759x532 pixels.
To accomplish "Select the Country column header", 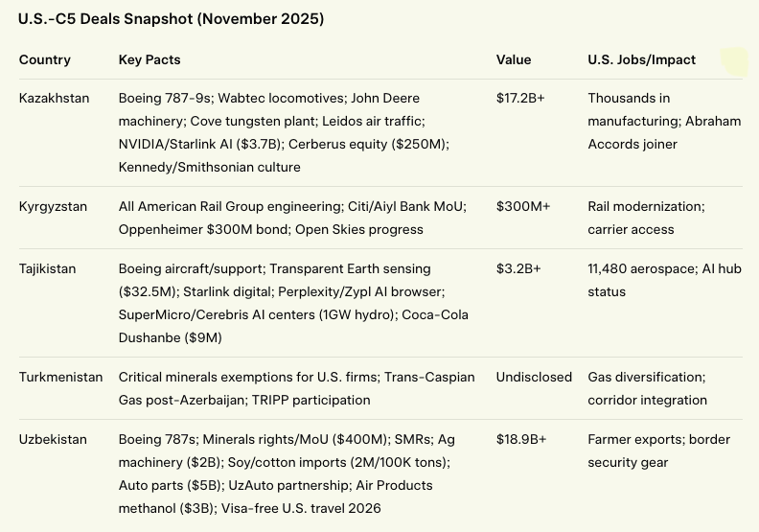I will click(45, 59).
